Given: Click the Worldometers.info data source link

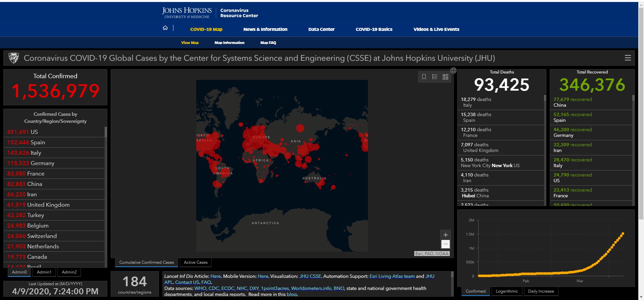Looking at the screenshot, I should (311, 288).
